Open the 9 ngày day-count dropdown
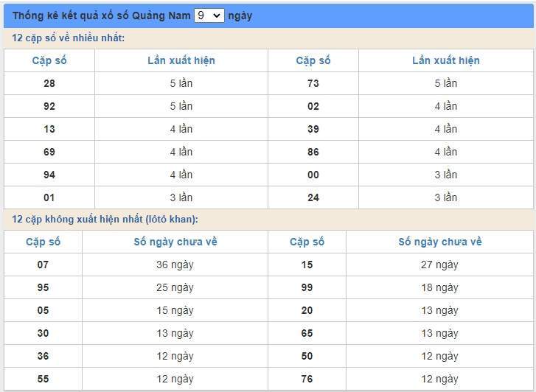The width and height of the screenshot is (536, 392). coord(209,15)
